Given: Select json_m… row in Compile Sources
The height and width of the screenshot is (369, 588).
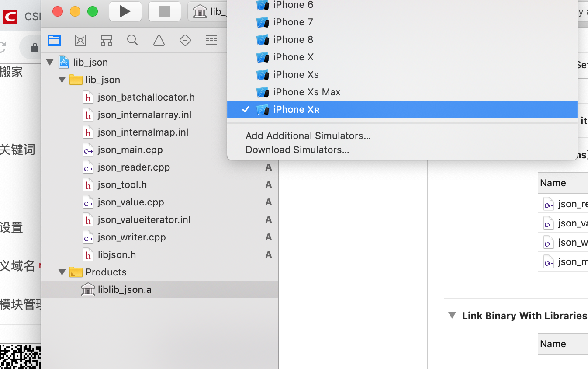Looking at the screenshot, I should coord(563,261).
